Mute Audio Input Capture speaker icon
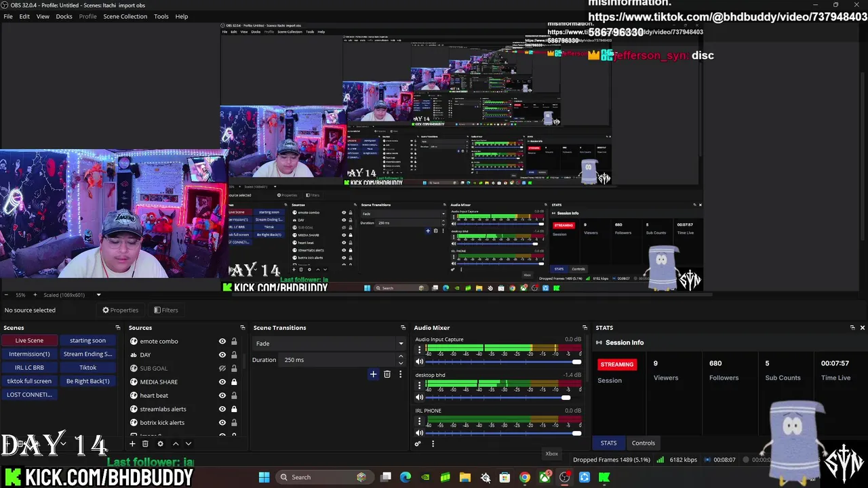868x488 pixels. pyautogui.click(x=420, y=362)
